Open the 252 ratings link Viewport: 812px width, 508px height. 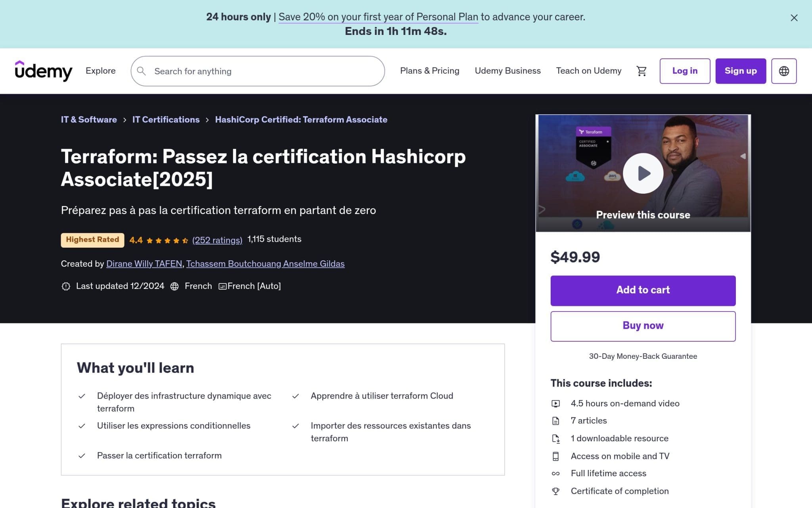click(x=217, y=240)
